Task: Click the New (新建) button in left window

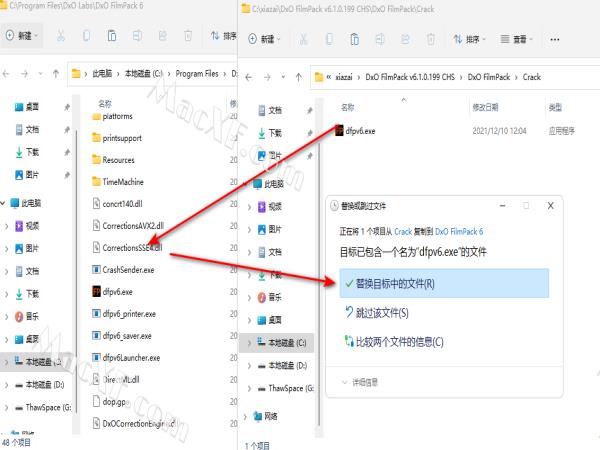Action: pyautogui.click(x=22, y=36)
